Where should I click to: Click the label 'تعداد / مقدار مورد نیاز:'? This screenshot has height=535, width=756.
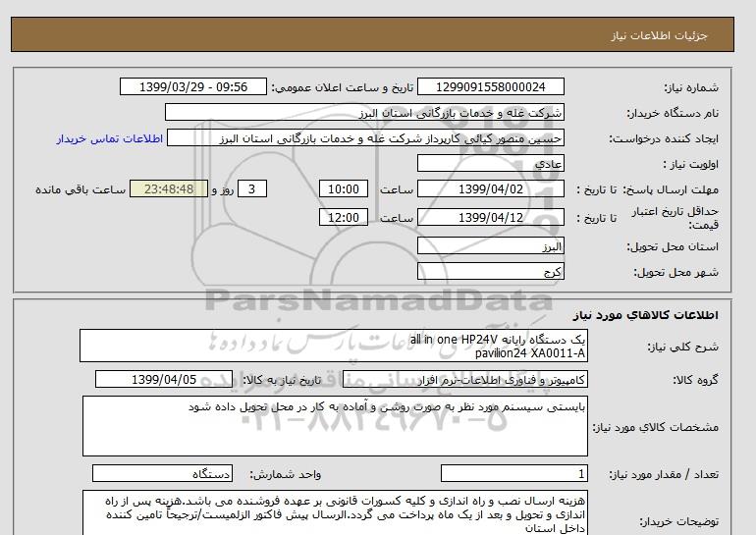pos(664,474)
